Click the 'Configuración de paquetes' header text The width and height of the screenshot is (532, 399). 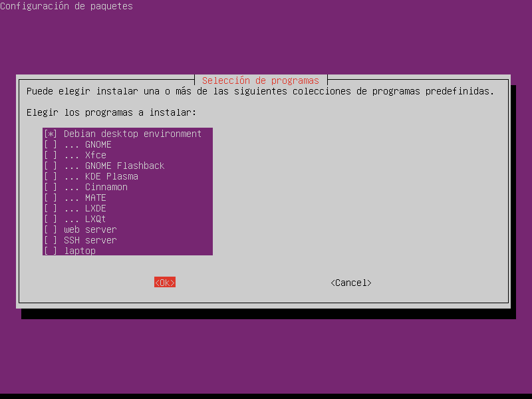point(66,6)
